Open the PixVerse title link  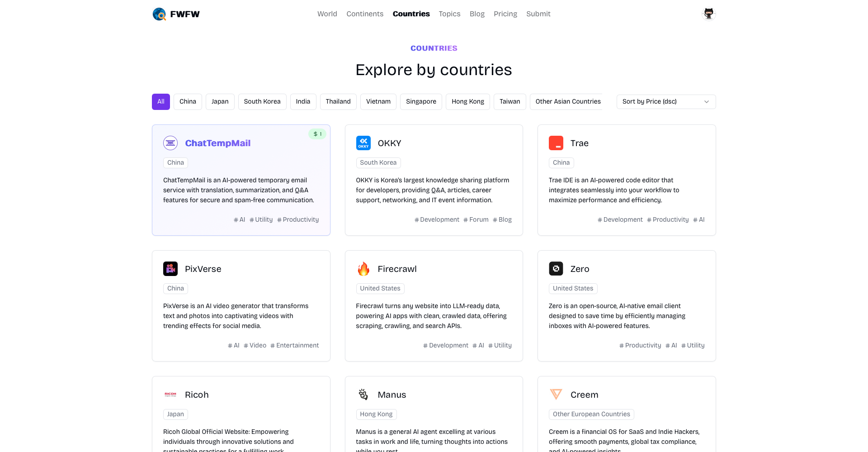point(203,269)
